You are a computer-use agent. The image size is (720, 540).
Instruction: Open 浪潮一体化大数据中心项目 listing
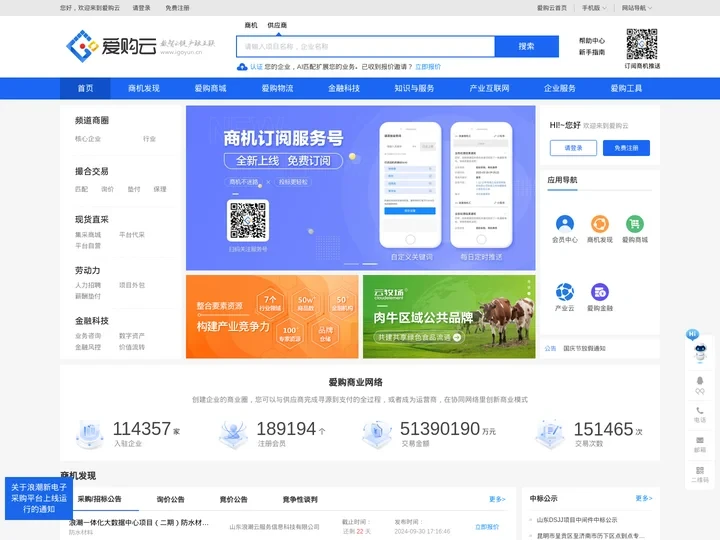(139, 523)
